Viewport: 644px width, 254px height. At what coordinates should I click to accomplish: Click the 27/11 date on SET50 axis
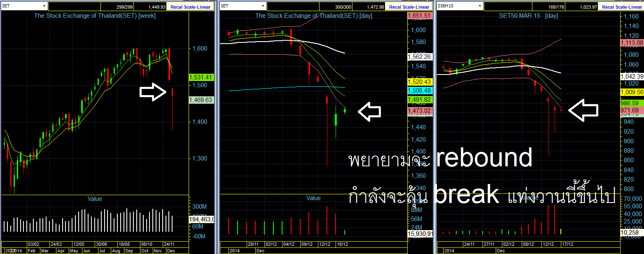pos(489,244)
